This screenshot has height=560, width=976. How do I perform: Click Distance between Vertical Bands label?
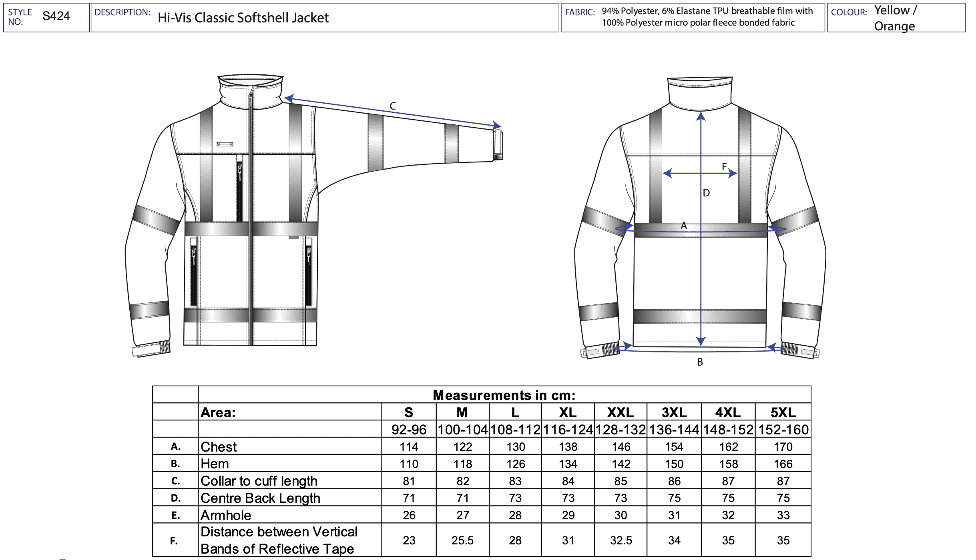279,540
